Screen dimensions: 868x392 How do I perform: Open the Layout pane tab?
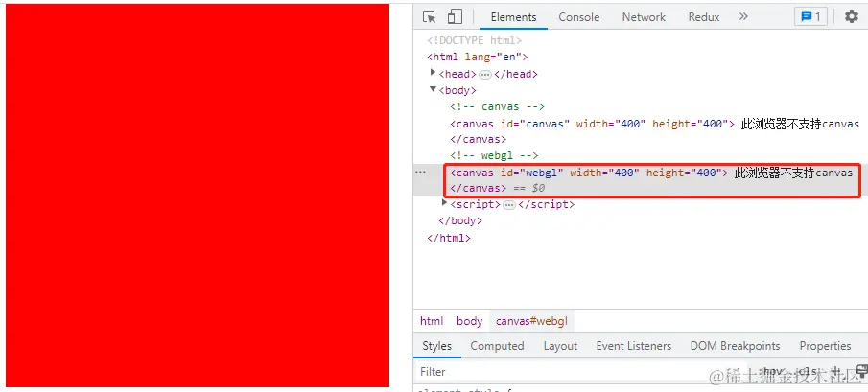click(x=560, y=346)
